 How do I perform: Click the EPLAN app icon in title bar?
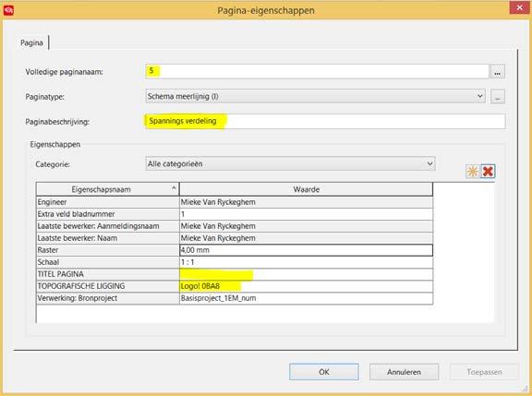click(x=8, y=10)
